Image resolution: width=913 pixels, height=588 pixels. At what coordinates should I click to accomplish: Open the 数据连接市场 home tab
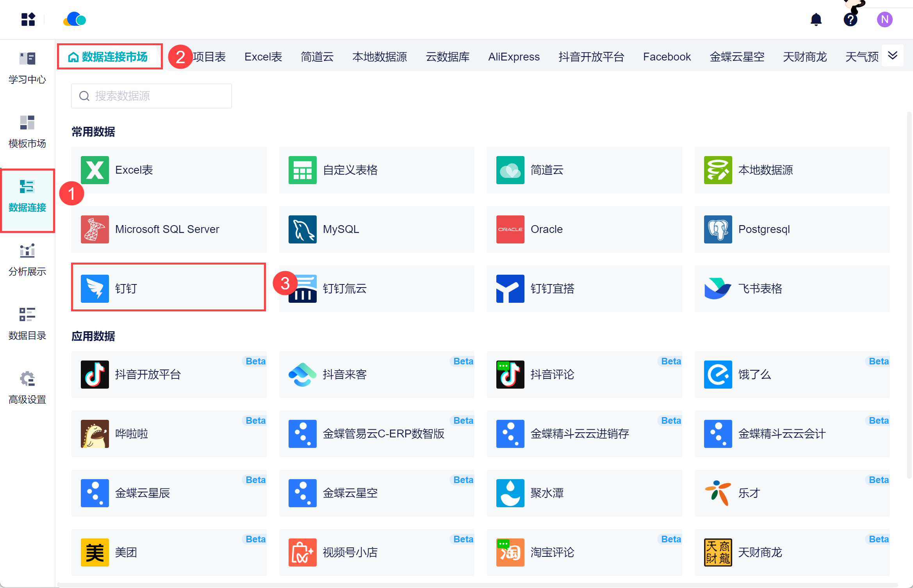(x=109, y=57)
